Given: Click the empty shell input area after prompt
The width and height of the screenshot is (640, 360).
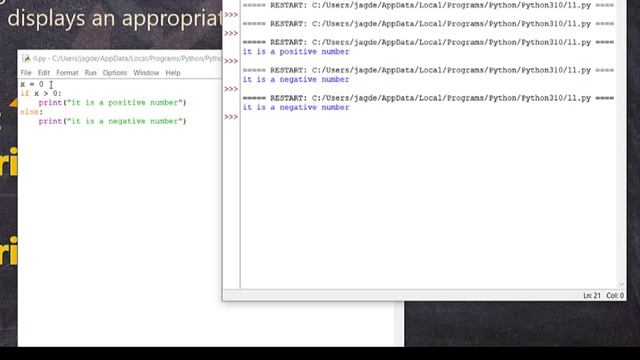Looking at the screenshot, I should (x=429, y=117).
